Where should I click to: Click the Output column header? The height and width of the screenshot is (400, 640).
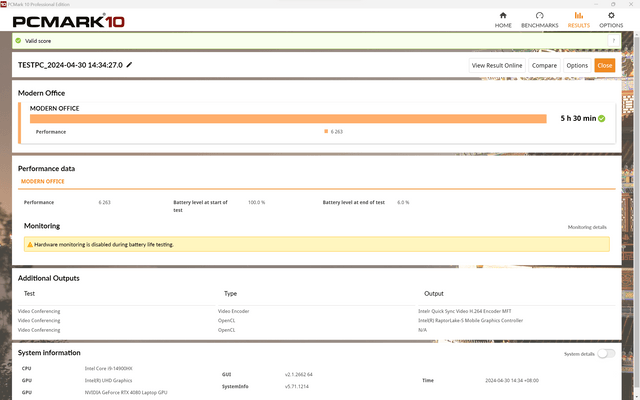433,293
